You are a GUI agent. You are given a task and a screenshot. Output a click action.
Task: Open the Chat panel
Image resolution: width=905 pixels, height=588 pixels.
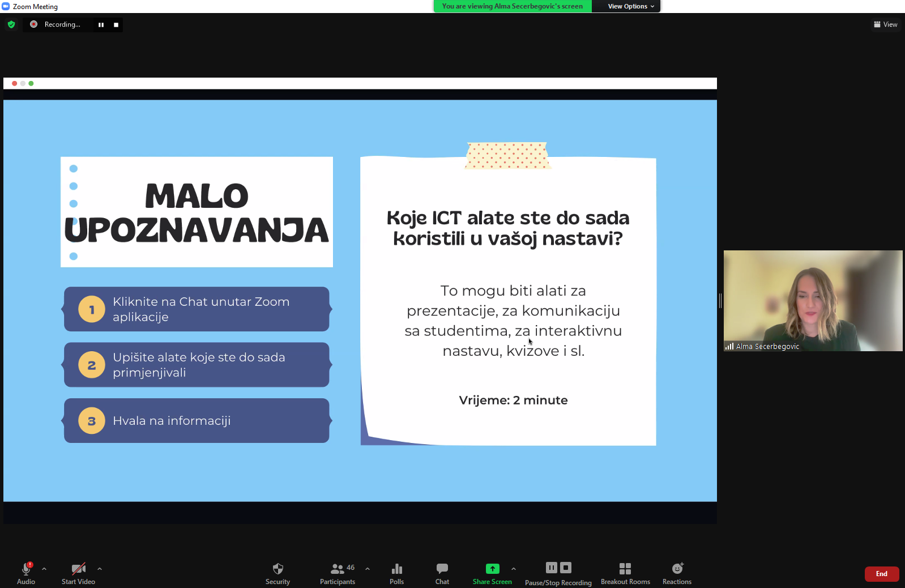(442, 569)
